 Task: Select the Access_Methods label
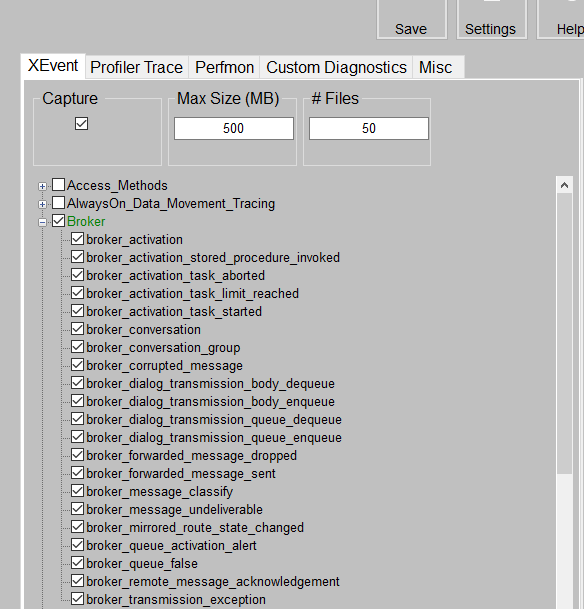tap(117, 186)
